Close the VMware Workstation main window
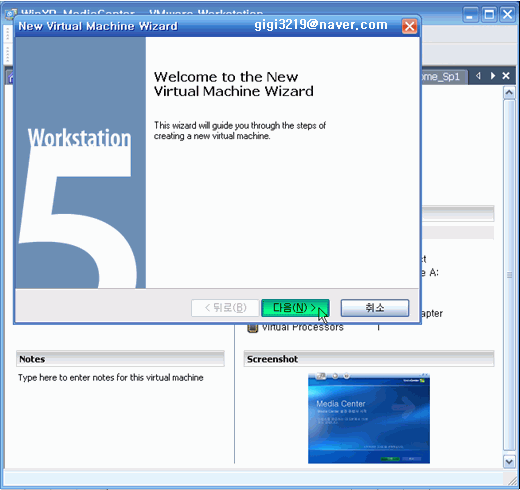Screen dimensions: 520x490 click(x=508, y=15)
